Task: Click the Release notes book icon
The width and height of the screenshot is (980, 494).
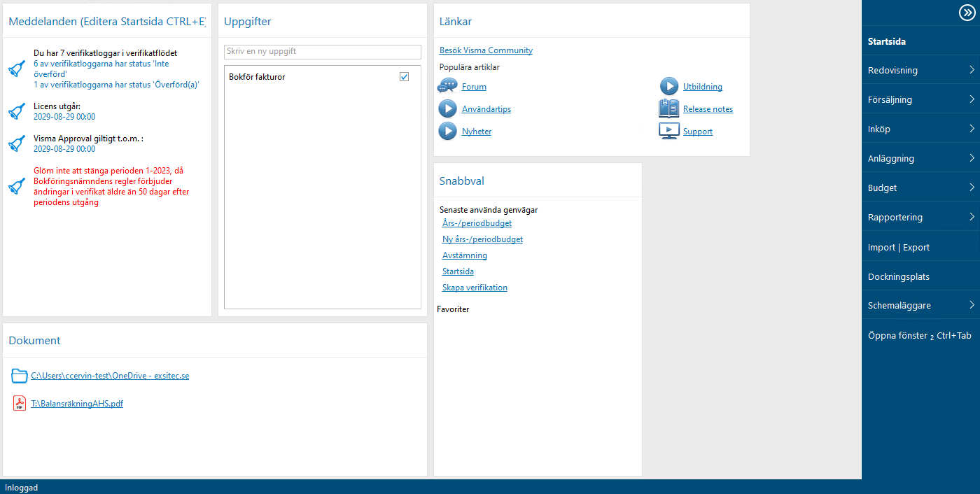Action: (668, 108)
